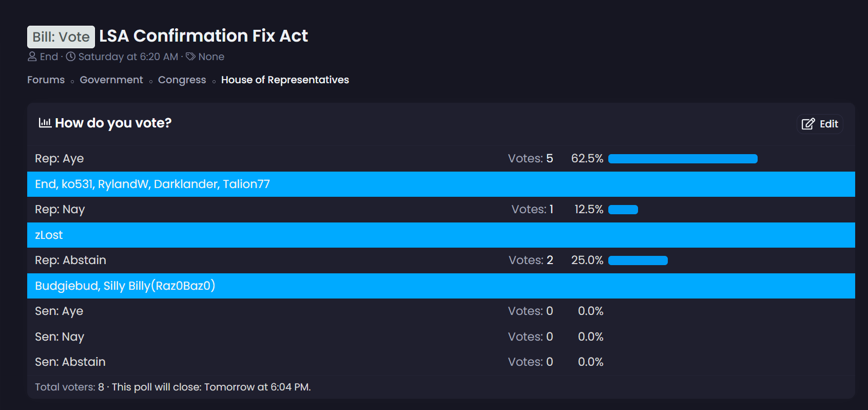Click author name End under title
This screenshot has width=868, height=410.
(49, 57)
